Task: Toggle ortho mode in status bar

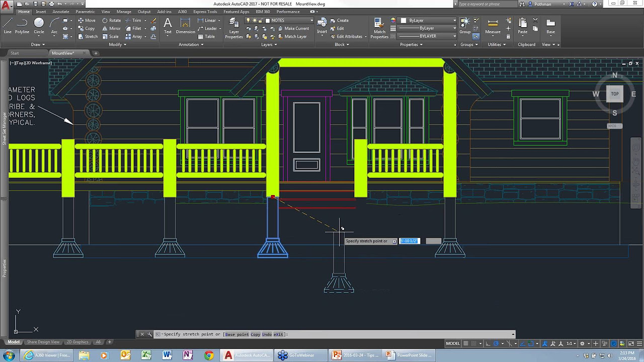Action: tap(488, 343)
